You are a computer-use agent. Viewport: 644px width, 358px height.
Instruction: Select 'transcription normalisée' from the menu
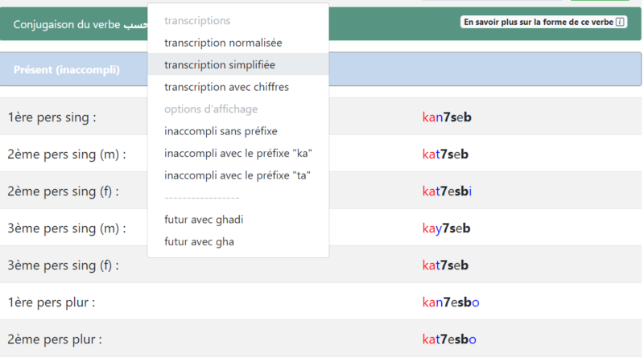pyautogui.click(x=223, y=43)
